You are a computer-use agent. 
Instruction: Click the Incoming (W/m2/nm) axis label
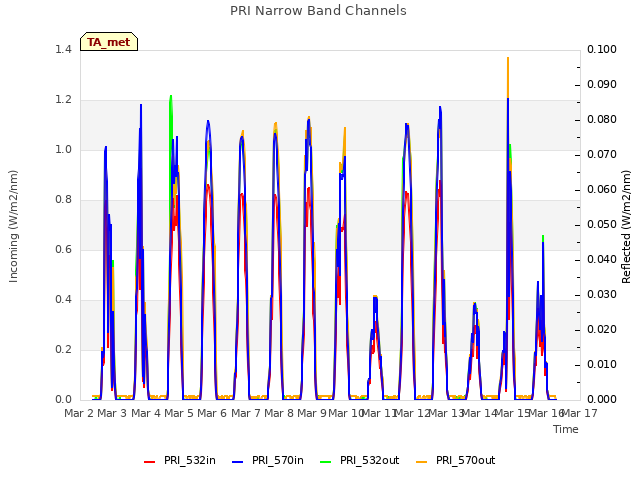13,226
